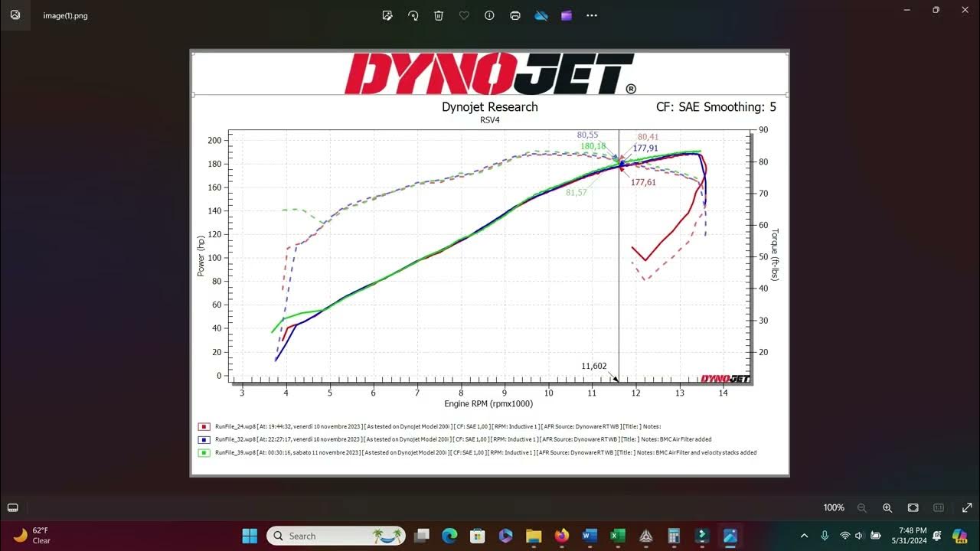Click the zoom out magnifier icon
Viewport: 980px width, 551px height.
click(862, 508)
